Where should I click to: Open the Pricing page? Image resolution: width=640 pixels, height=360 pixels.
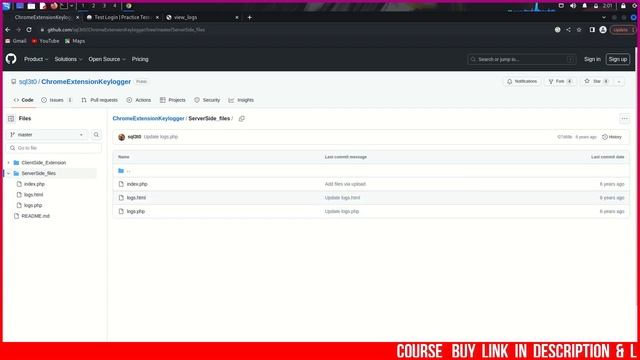[140, 59]
